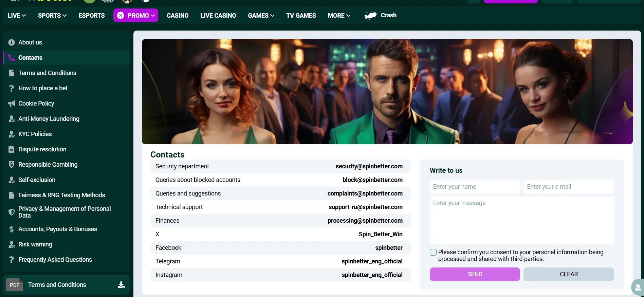Submit the message with SEND button
Image resolution: width=644 pixels, height=297 pixels.
click(475, 274)
